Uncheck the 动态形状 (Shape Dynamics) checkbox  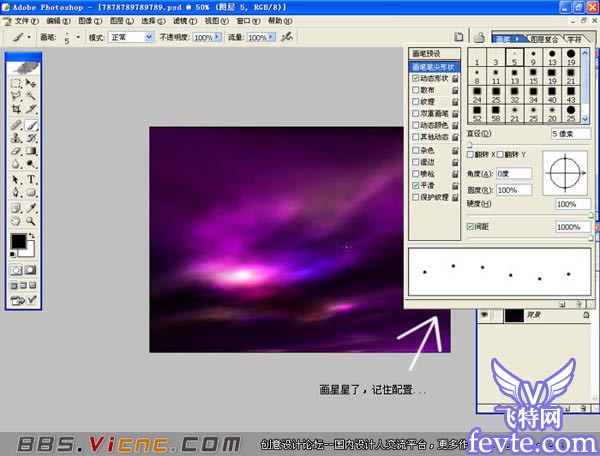(x=416, y=78)
